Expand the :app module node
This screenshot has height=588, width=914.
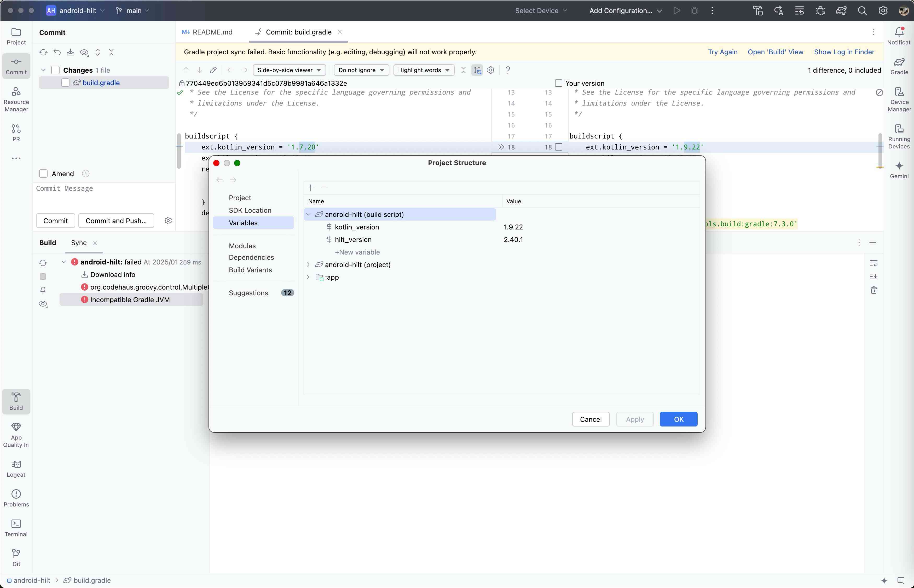point(308,277)
